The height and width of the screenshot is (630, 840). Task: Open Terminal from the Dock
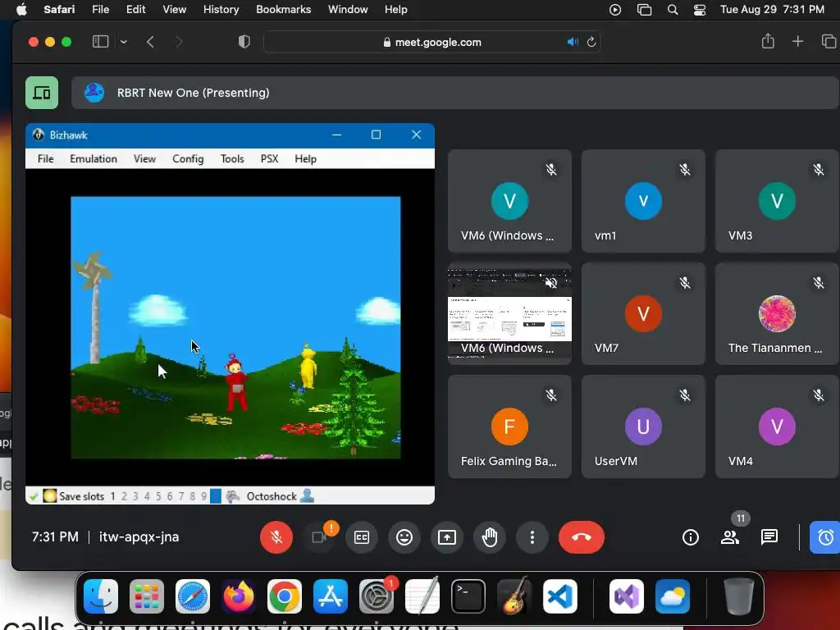point(468,596)
